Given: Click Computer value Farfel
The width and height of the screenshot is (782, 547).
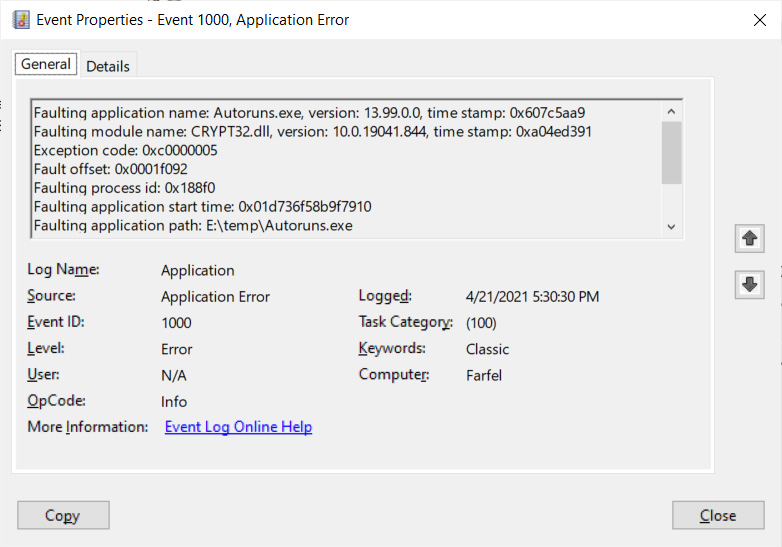Looking at the screenshot, I should [484, 375].
